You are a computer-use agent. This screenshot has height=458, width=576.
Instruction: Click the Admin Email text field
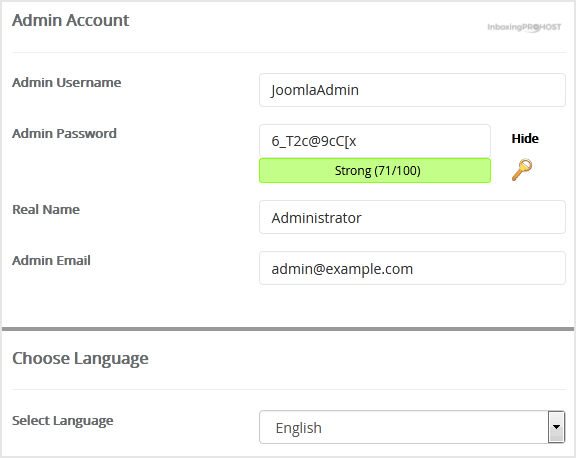pos(412,268)
